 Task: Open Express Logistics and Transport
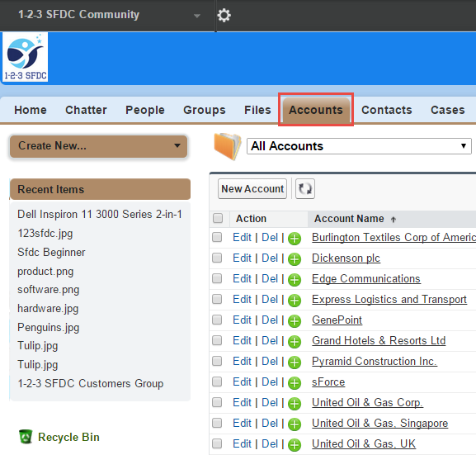(389, 300)
